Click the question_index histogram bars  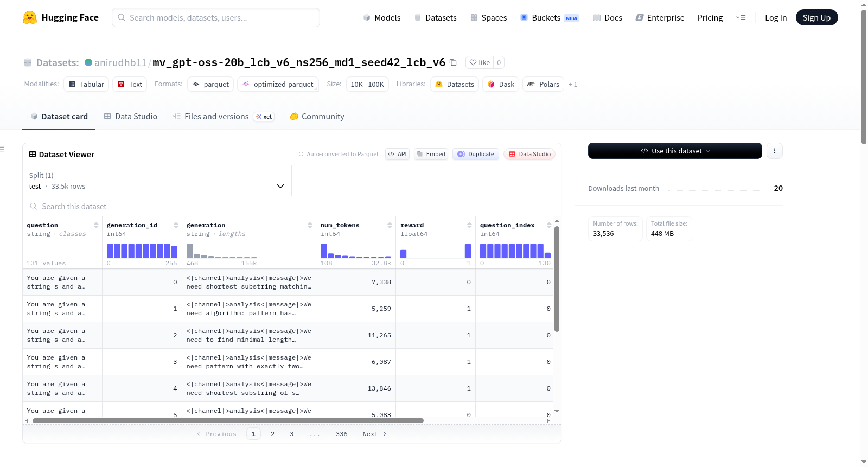[515, 250]
